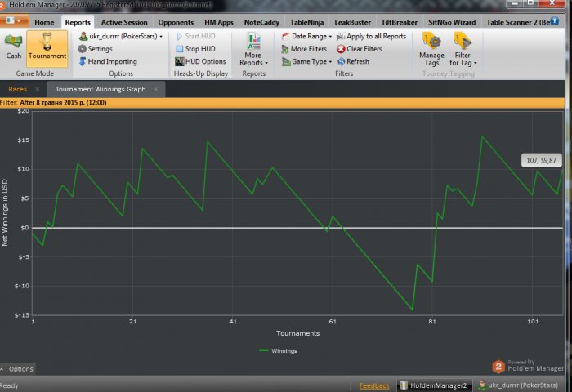Expand the Options panel at bottom left
This screenshot has width=572, height=392.
click(17, 369)
